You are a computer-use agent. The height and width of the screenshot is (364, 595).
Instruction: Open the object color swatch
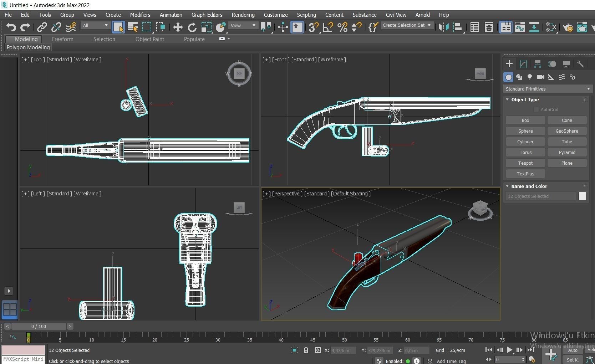pos(582,196)
